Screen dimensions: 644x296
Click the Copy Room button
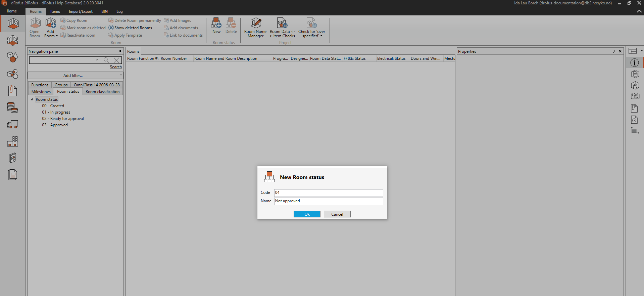(x=74, y=20)
